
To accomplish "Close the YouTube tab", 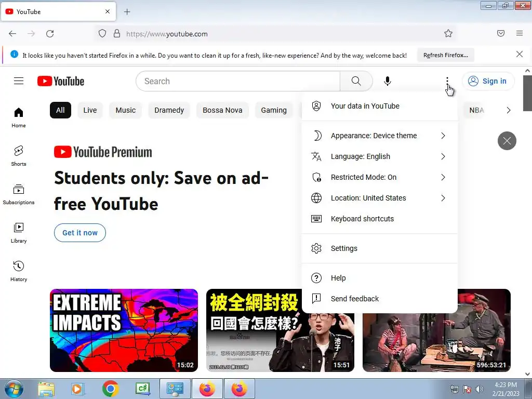I will (108, 11).
